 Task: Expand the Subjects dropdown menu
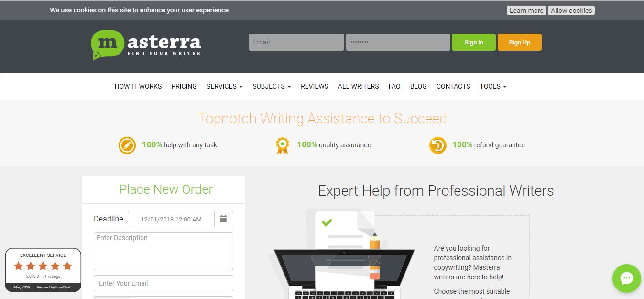[x=272, y=86]
